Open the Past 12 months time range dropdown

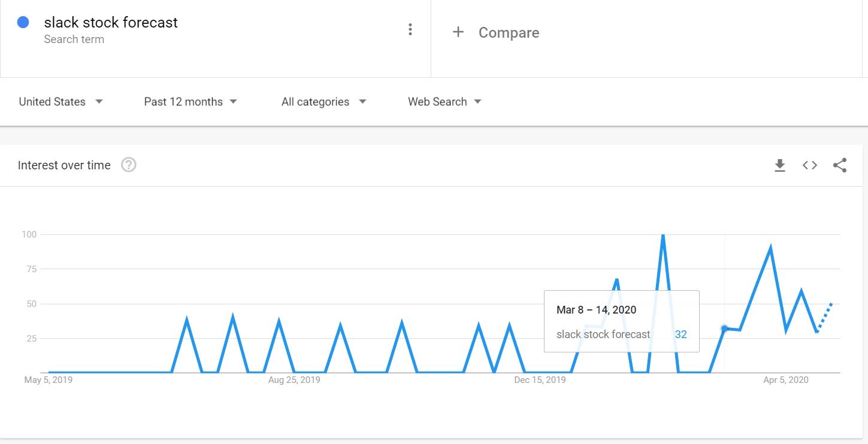190,102
